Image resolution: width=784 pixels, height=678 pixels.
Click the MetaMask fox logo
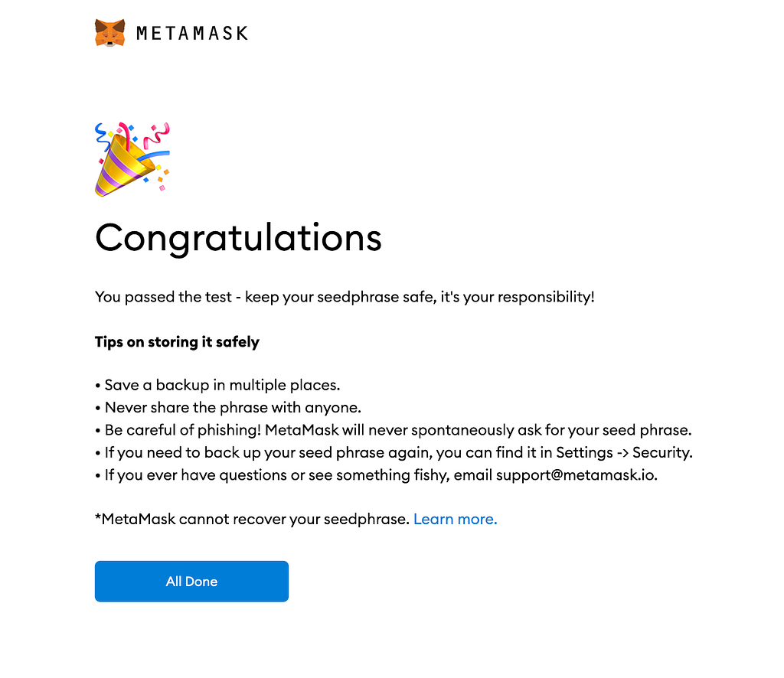click(x=109, y=33)
